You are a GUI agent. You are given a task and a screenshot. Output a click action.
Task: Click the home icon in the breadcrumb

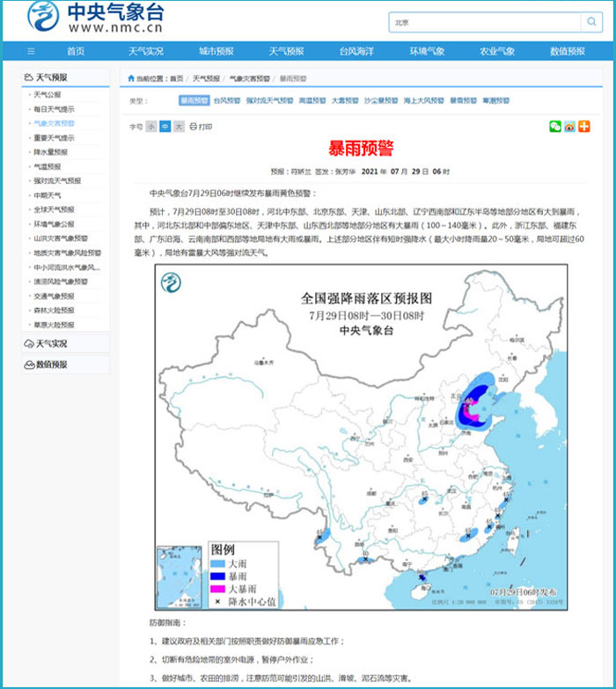coord(131,78)
